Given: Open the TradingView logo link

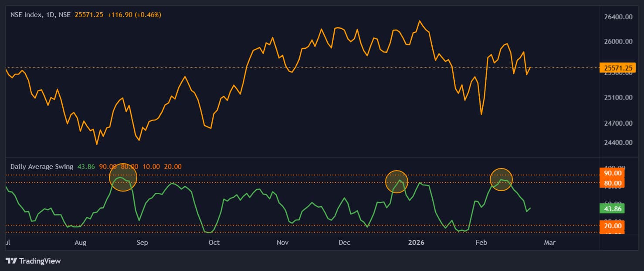Looking at the screenshot, I should coord(33,261).
